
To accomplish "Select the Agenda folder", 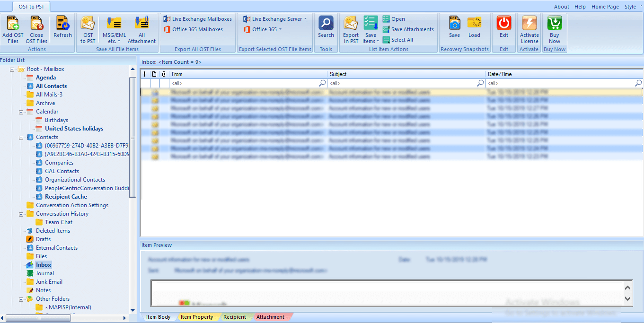I will [x=46, y=78].
